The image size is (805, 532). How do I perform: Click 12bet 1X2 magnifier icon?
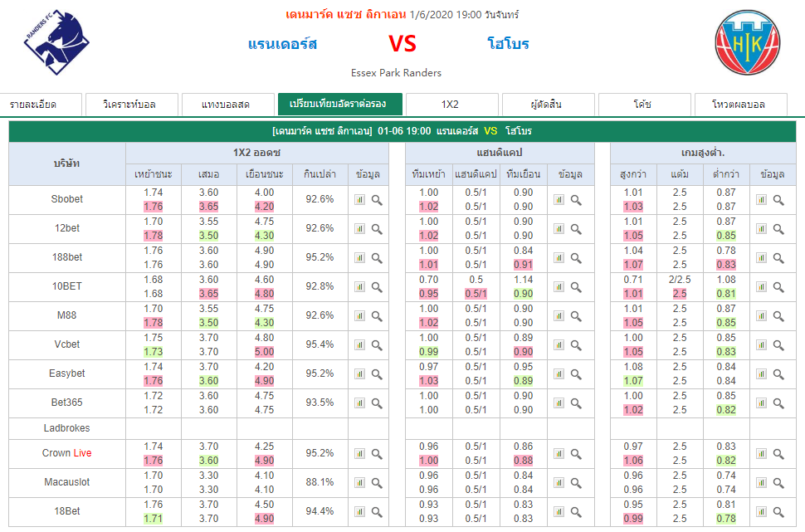[377, 228]
